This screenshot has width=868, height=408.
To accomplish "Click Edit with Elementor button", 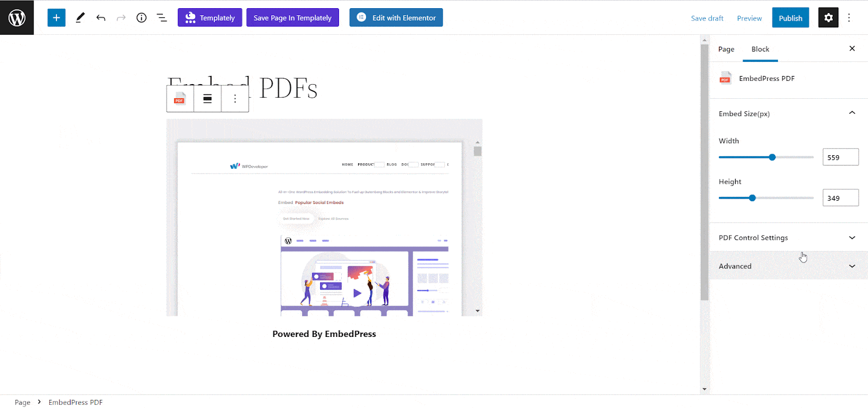I will pyautogui.click(x=396, y=17).
